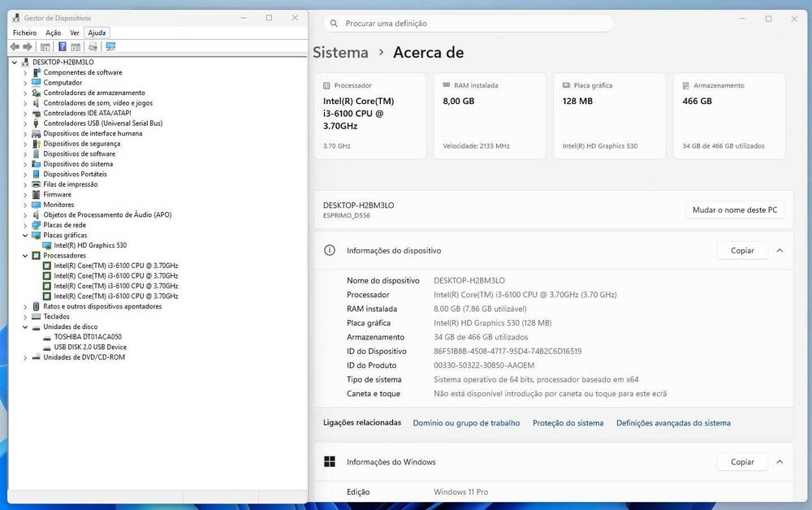Open the Ajuda menu
Screen dimensions: 812x510
97,32
